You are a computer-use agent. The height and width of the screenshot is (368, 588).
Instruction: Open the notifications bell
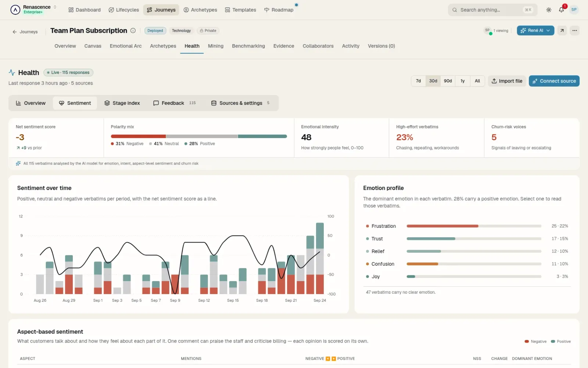coord(562,10)
